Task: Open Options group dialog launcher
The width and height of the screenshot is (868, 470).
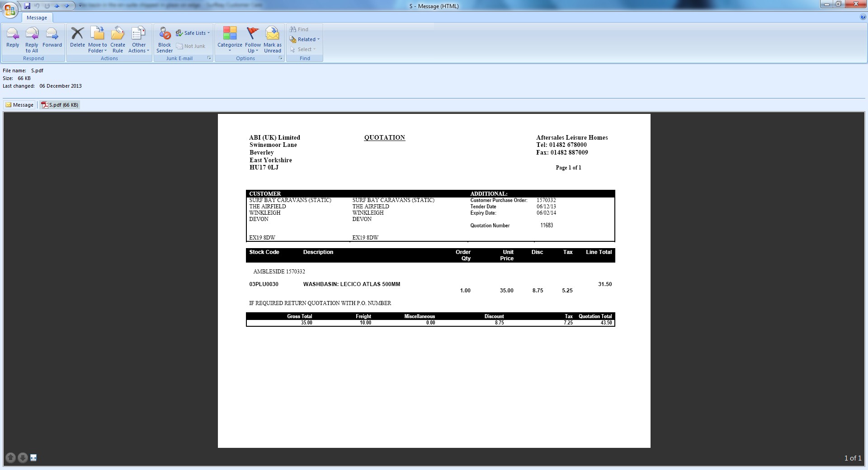Action: [x=280, y=58]
